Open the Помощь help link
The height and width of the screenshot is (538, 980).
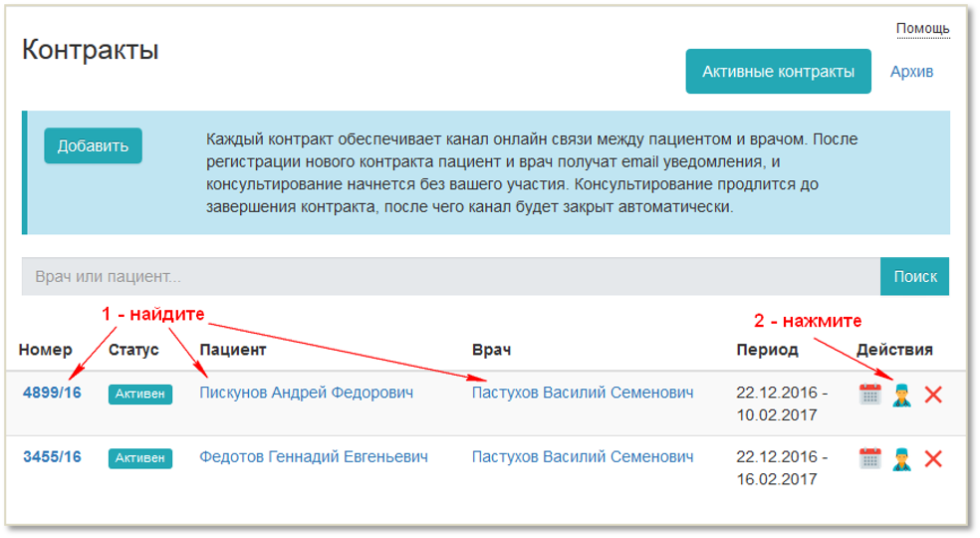[922, 29]
